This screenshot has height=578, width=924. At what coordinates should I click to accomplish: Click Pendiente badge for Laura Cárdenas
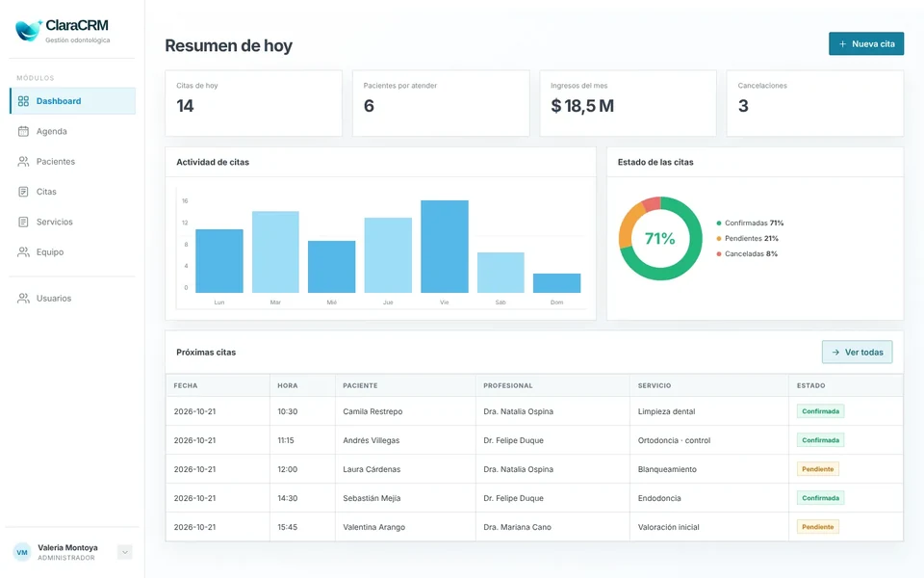point(818,469)
